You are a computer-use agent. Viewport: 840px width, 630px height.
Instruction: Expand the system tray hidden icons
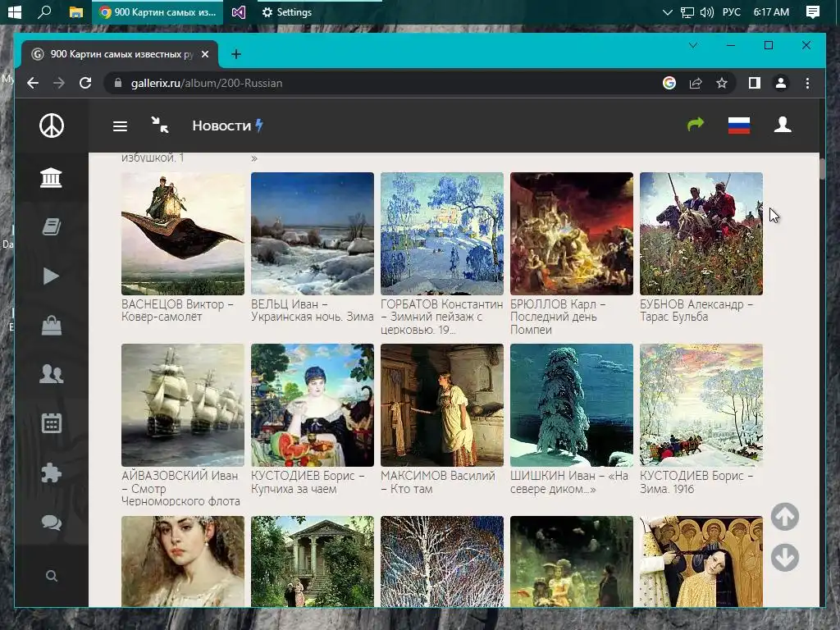tap(668, 12)
